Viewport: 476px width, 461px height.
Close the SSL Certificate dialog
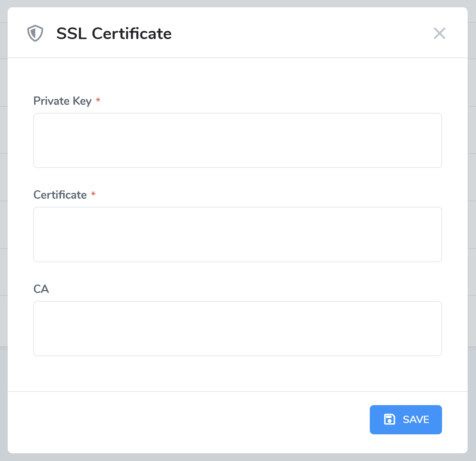point(439,33)
